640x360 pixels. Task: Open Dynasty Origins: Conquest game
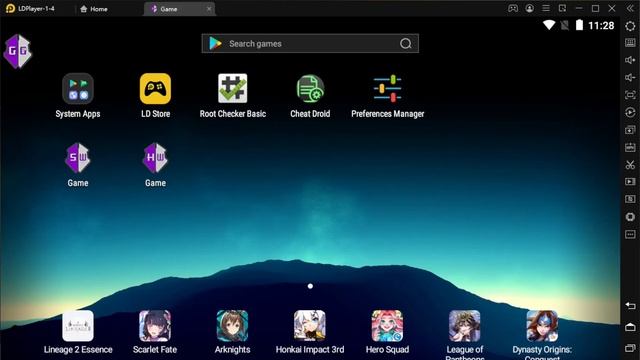point(542,326)
